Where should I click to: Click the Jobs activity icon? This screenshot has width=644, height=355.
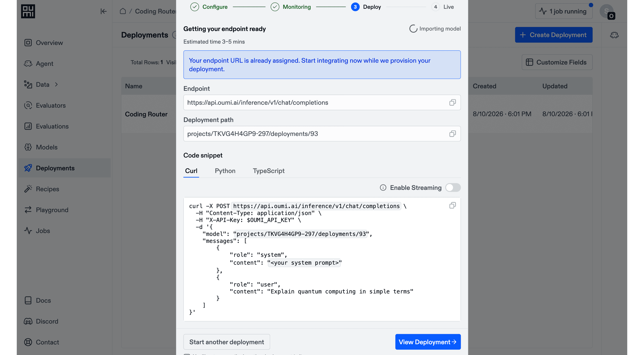click(28, 231)
